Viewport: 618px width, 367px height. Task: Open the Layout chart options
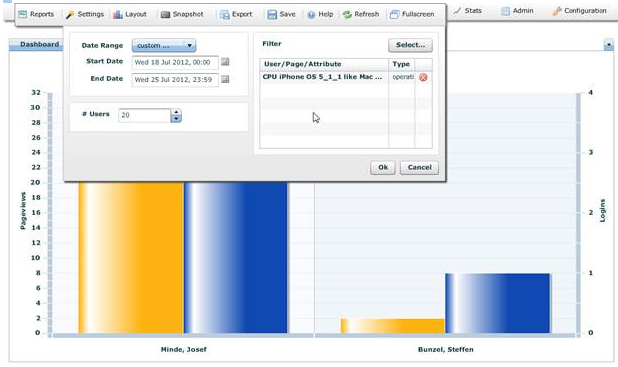[130, 14]
